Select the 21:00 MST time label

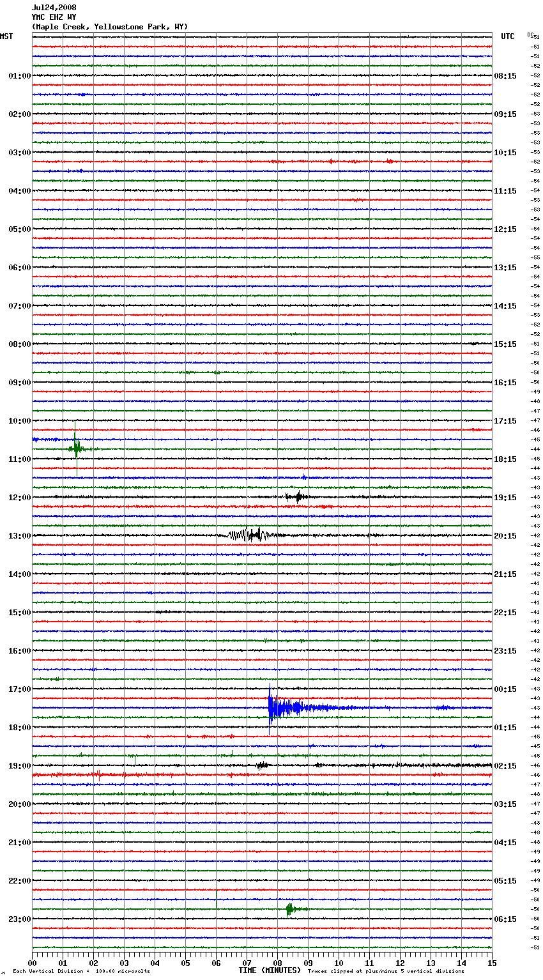point(19,843)
